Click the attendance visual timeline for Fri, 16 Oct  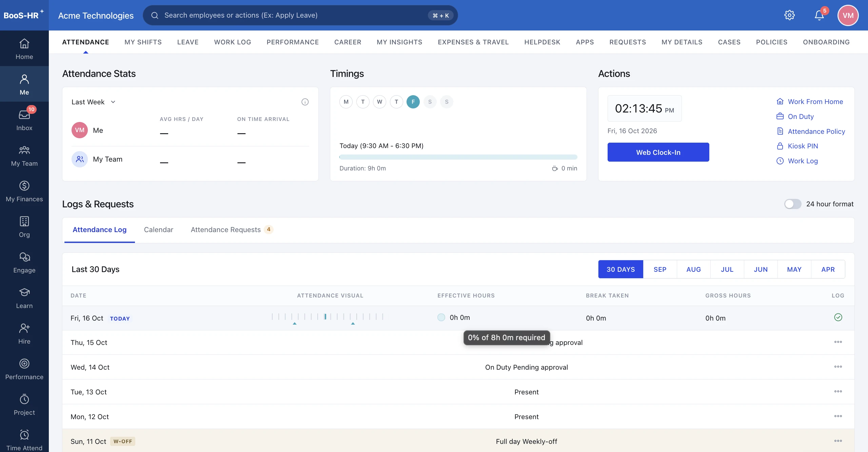(328, 318)
